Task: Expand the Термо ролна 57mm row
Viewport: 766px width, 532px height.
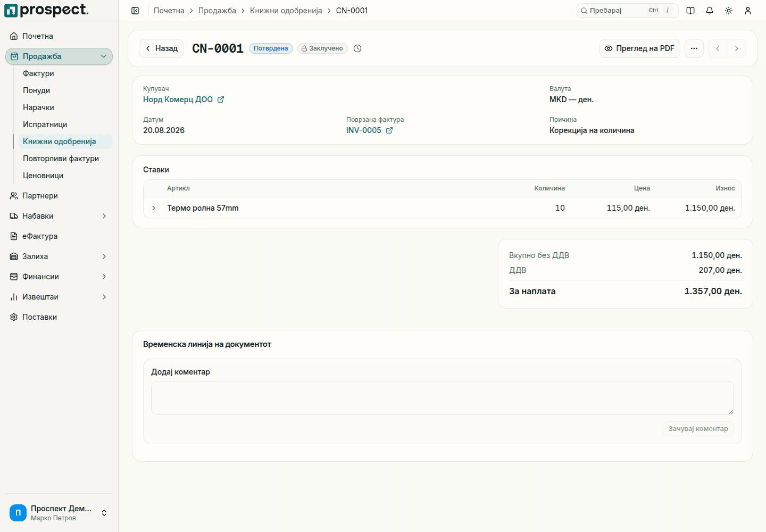Action: pos(154,208)
